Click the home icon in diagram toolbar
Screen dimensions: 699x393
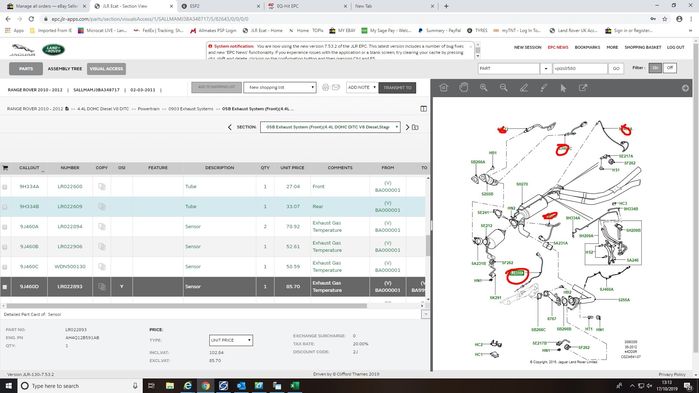pyautogui.click(x=444, y=88)
